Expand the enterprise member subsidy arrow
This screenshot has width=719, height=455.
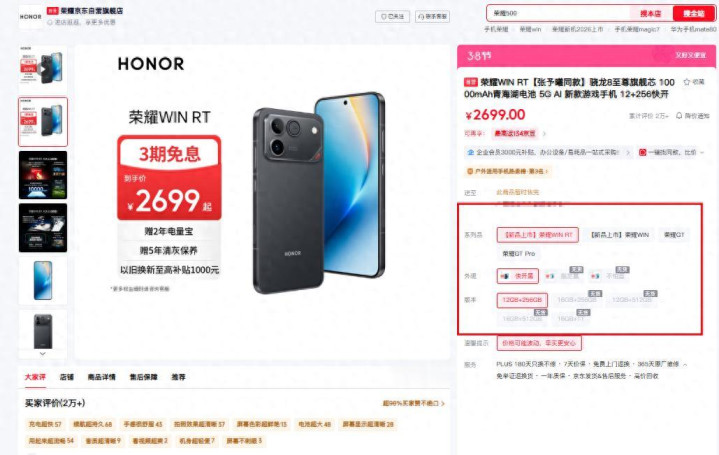[628, 152]
